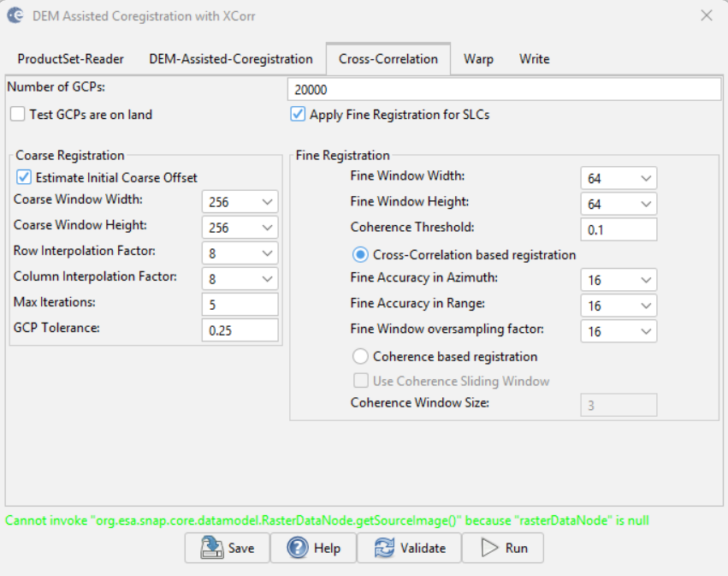
Task: Click the Number of GCPs input field
Action: click(x=505, y=89)
